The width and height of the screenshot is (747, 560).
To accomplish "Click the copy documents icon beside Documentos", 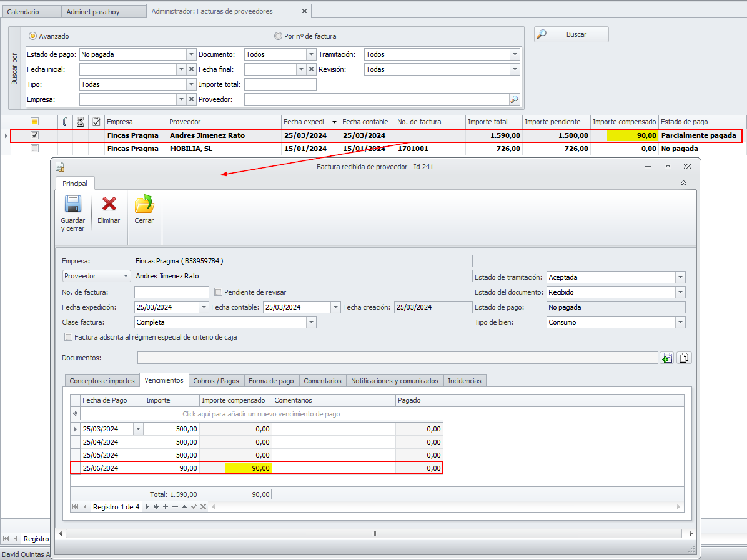I will click(685, 358).
